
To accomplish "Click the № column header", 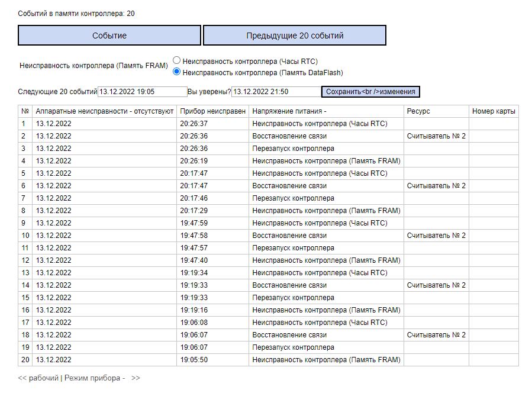I will coord(25,111).
